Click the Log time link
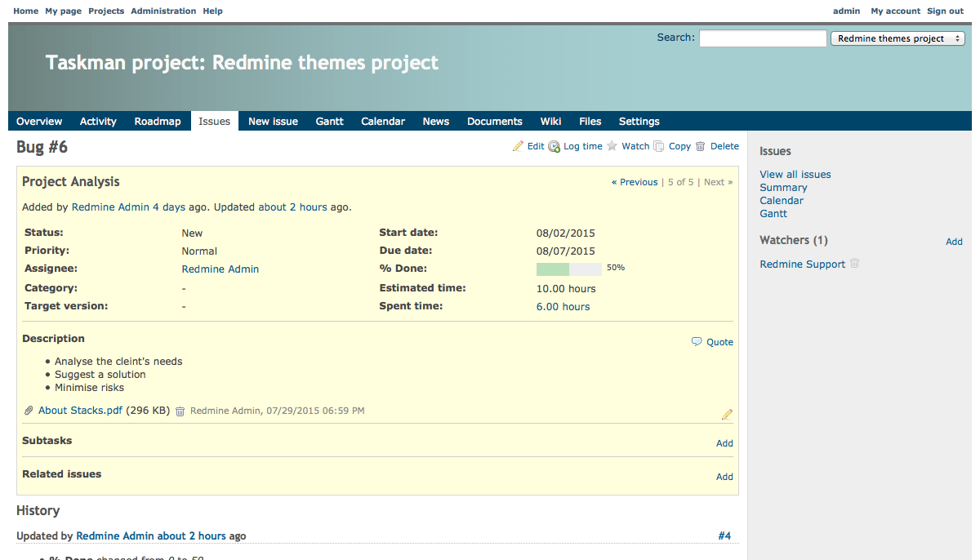Viewport: 980px width, 560px height. (583, 146)
